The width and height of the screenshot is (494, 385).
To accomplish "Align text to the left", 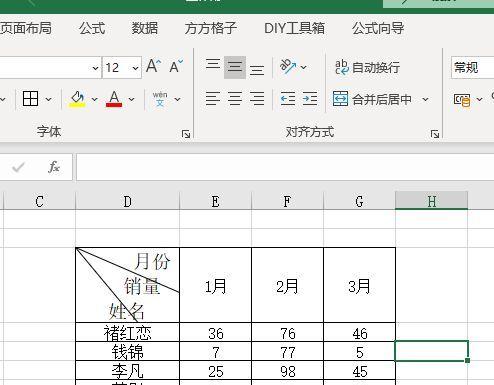I will (x=213, y=99).
